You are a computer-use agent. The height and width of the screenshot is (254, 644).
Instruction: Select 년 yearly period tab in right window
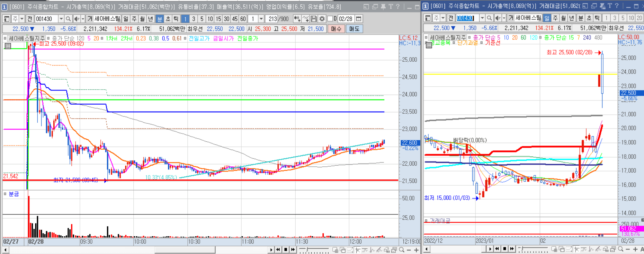(572, 18)
